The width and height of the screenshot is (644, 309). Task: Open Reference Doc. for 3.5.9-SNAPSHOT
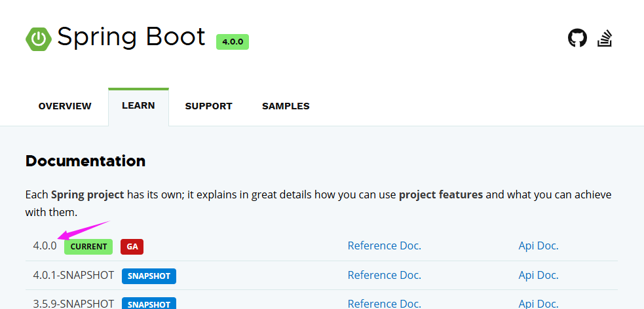coord(385,304)
